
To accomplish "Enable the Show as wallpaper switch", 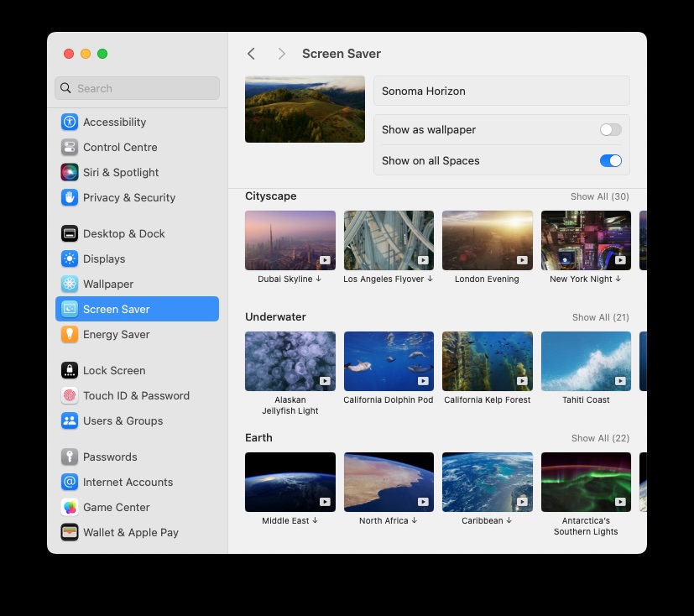I will point(611,129).
